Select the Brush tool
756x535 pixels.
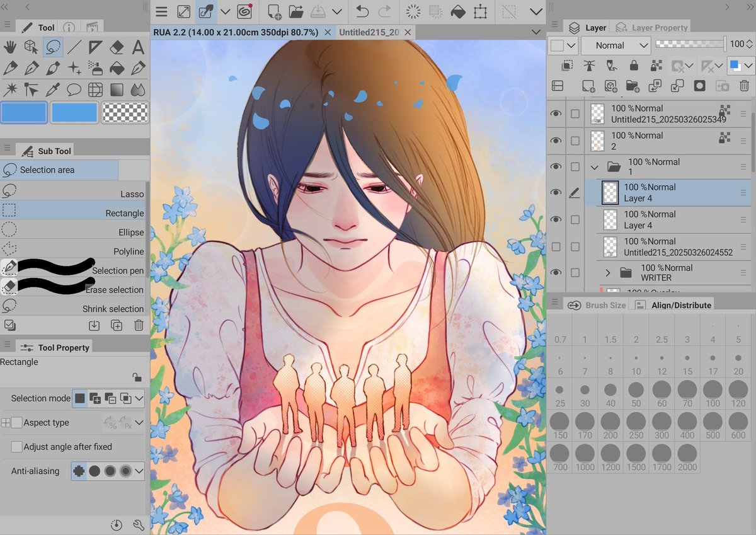point(52,68)
